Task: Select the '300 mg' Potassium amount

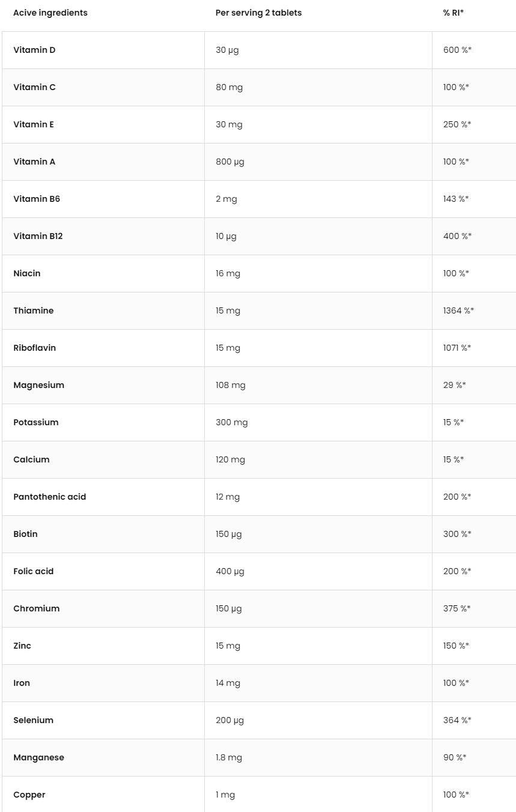Action: point(231,422)
